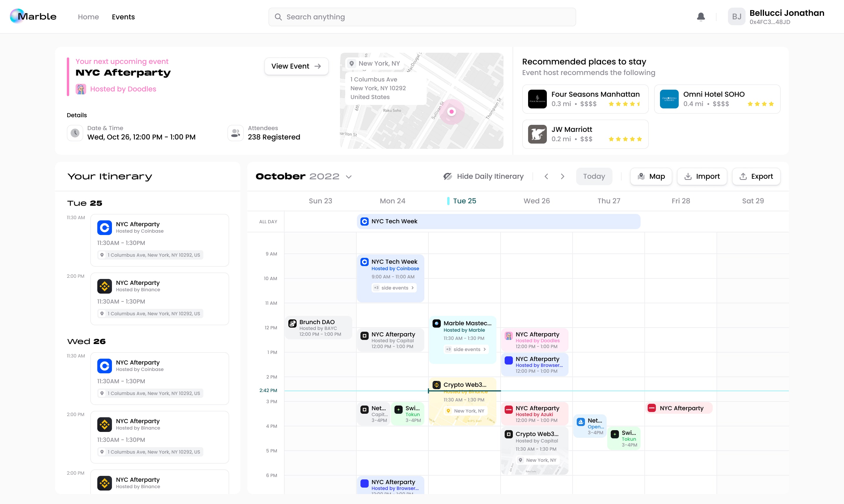Viewport: 844px width, 504px height.
Task: Click the pink map location marker
Action: 451,111
